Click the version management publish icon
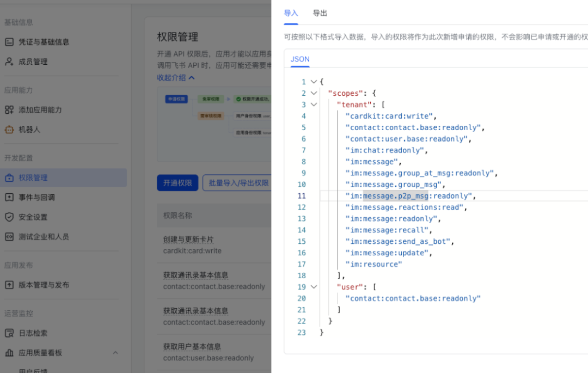The image size is (588, 374). tap(9, 285)
